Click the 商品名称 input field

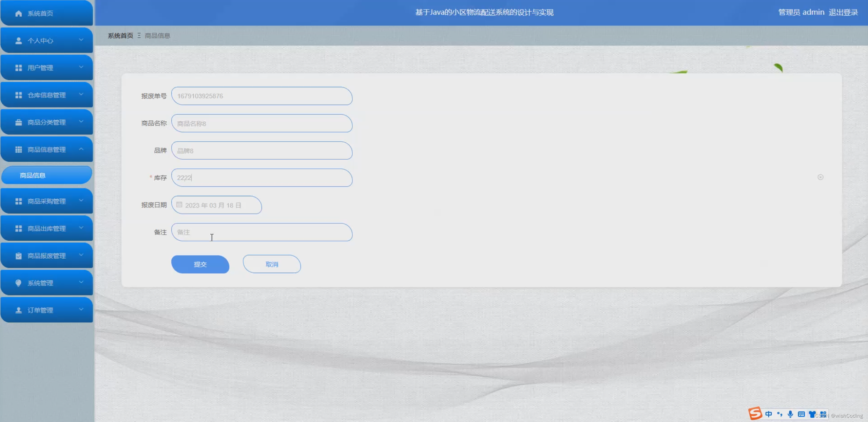[x=262, y=123]
